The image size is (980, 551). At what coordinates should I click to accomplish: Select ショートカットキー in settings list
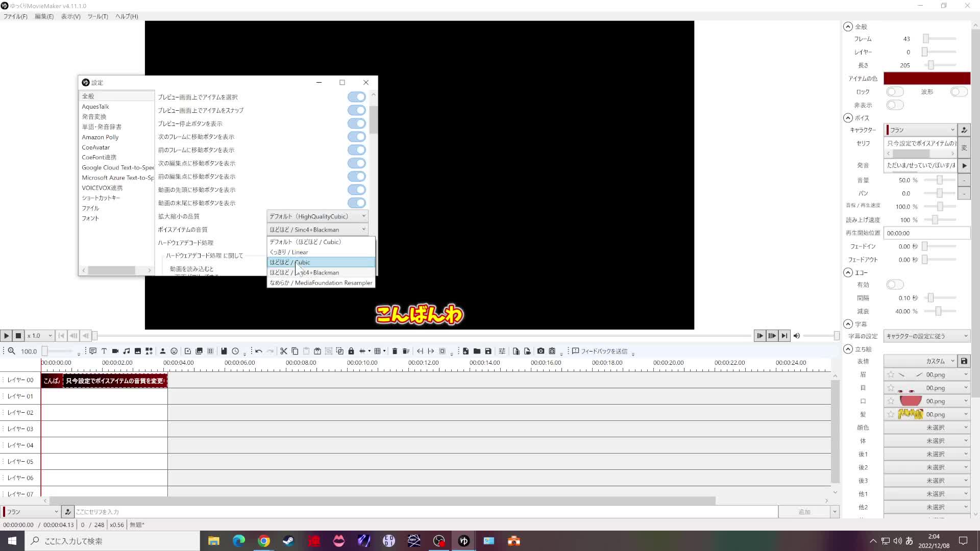point(101,198)
